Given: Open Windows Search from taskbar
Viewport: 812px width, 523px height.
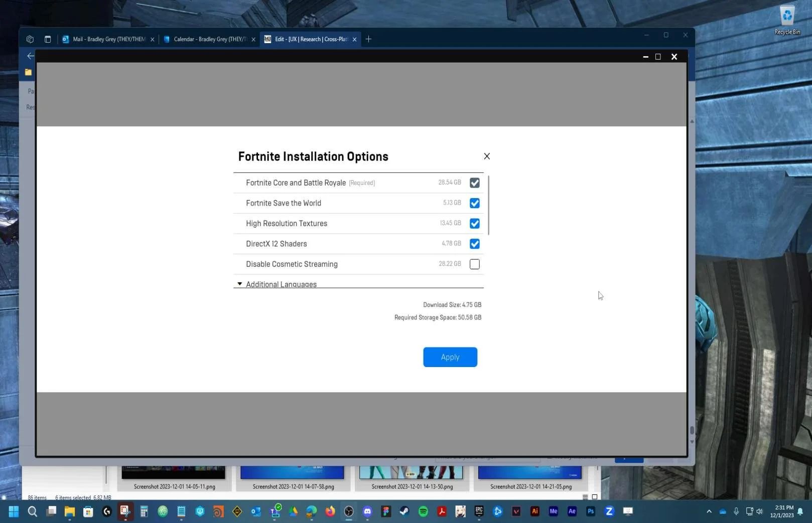Looking at the screenshot, I should (33, 511).
